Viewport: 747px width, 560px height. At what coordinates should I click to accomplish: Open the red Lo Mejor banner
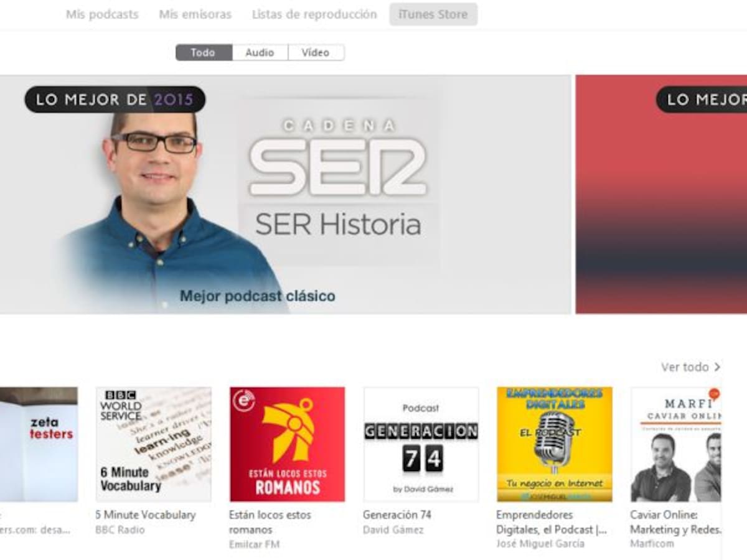click(x=661, y=194)
